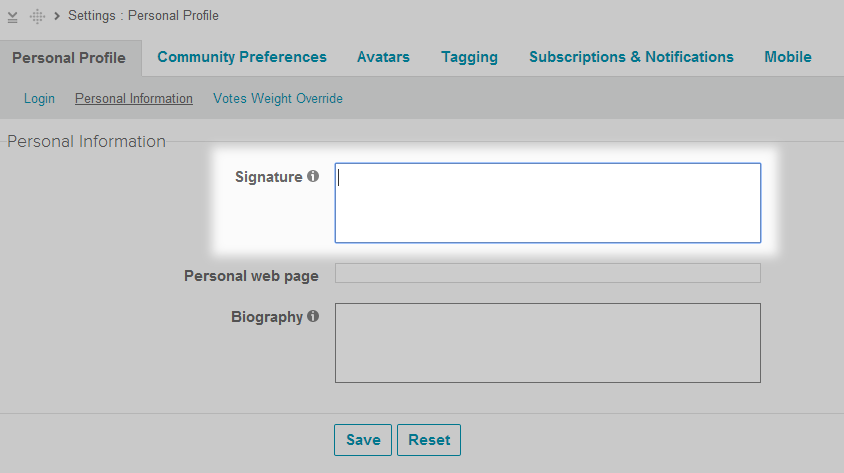This screenshot has width=844, height=473.
Task: Show info tooltip icon beside Biography
Action: [313, 316]
